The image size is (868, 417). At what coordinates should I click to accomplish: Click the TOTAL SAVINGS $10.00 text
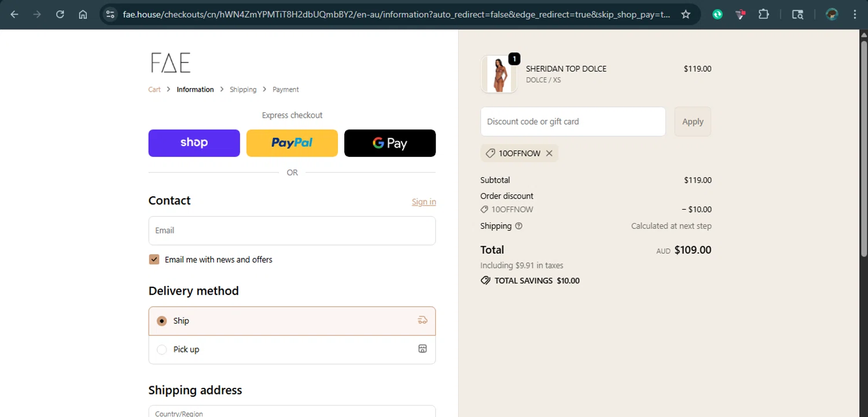(x=537, y=280)
